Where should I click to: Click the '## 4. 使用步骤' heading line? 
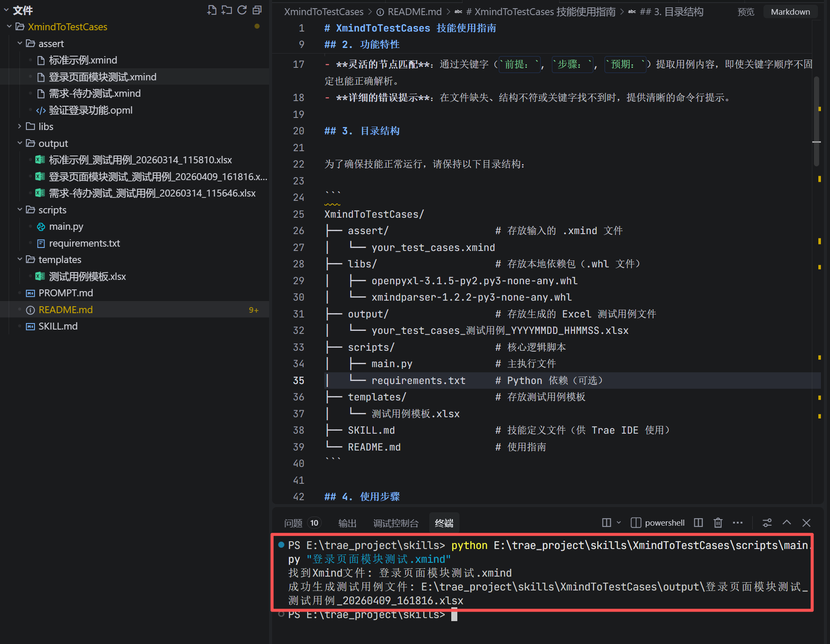click(362, 497)
